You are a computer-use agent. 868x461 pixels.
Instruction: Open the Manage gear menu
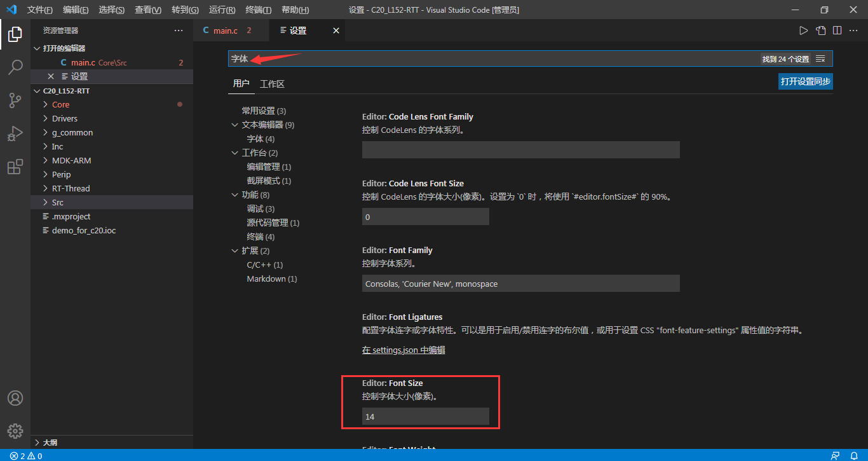tap(15, 430)
